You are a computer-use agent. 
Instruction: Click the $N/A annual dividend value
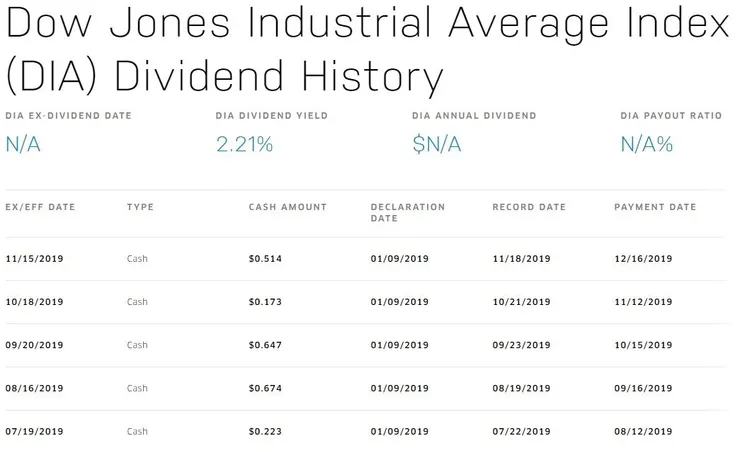[437, 144]
